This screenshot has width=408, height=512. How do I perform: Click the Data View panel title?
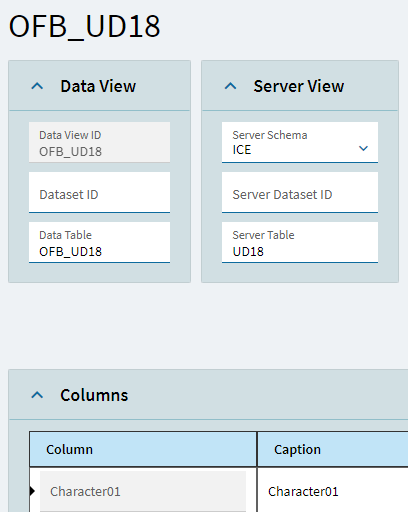point(98,86)
